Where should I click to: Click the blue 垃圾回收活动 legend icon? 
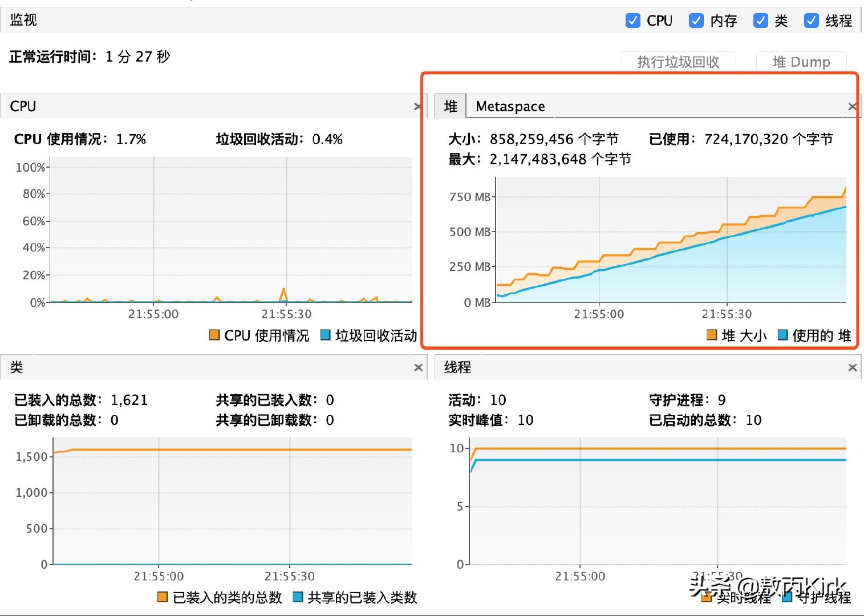coord(324,334)
